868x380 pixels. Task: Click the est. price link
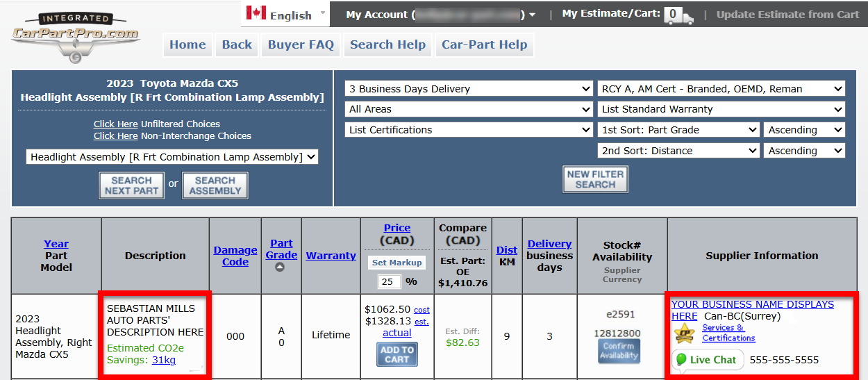click(422, 322)
